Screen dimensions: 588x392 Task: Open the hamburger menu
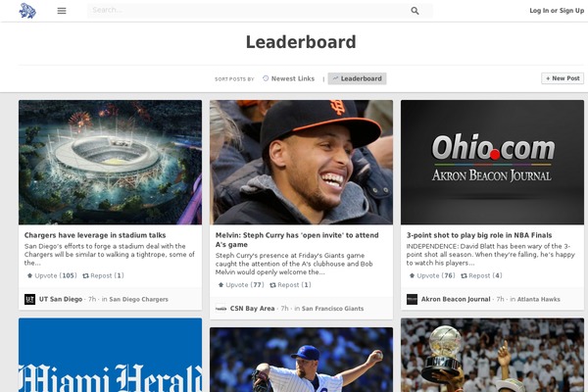(x=62, y=11)
